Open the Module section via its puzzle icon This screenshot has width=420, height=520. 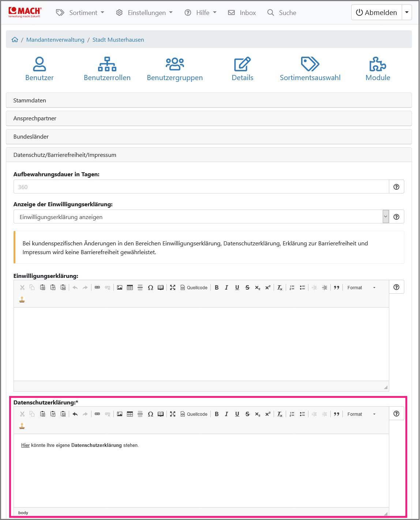(378, 68)
